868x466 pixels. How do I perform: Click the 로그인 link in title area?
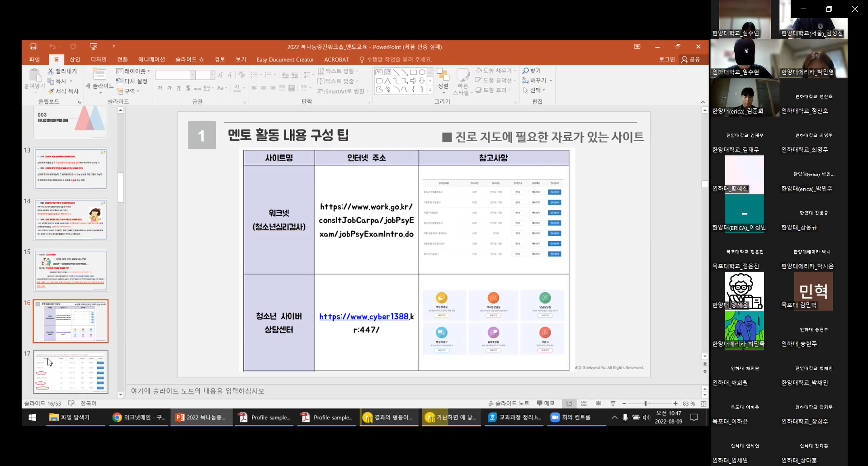[x=667, y=59]
